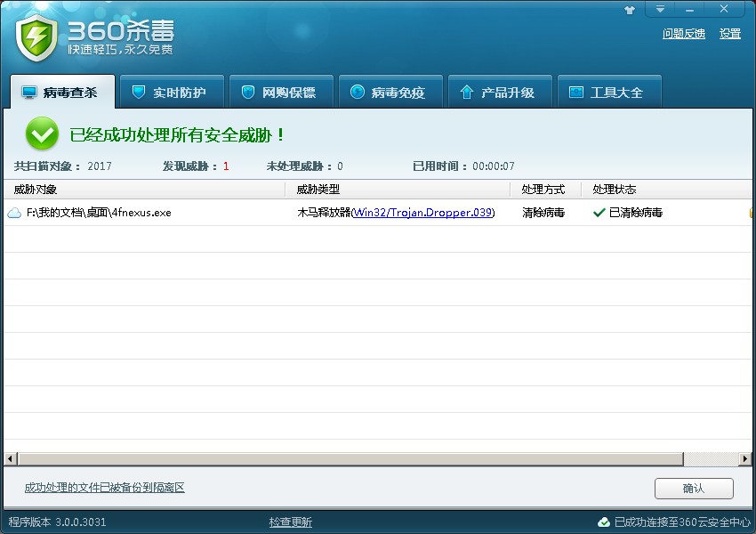The height and width of the screenshot is (534, 756).
Task: Click shield icon on 实时防护 tab
Action: [139, 92]
